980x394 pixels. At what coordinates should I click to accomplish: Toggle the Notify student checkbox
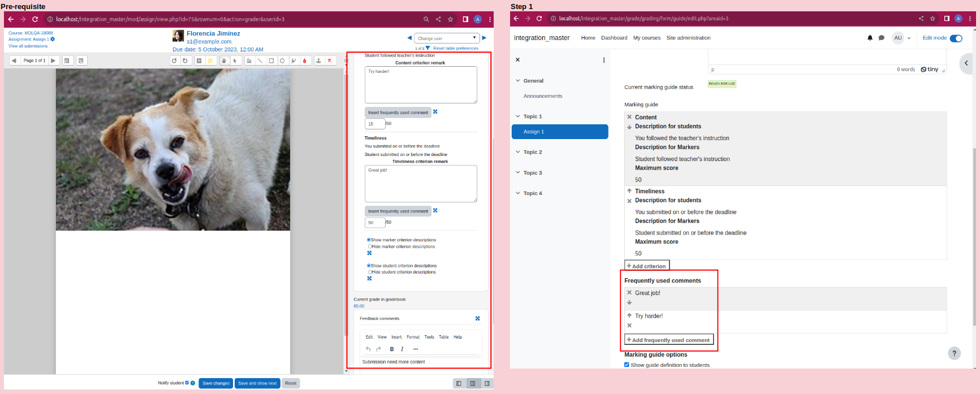[187, 383]
